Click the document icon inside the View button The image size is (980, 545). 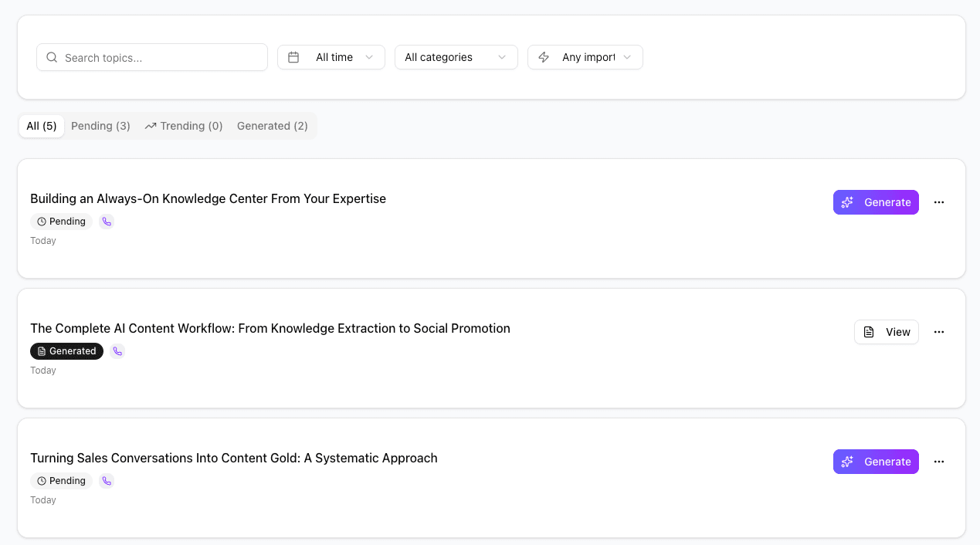pos(870,331)
